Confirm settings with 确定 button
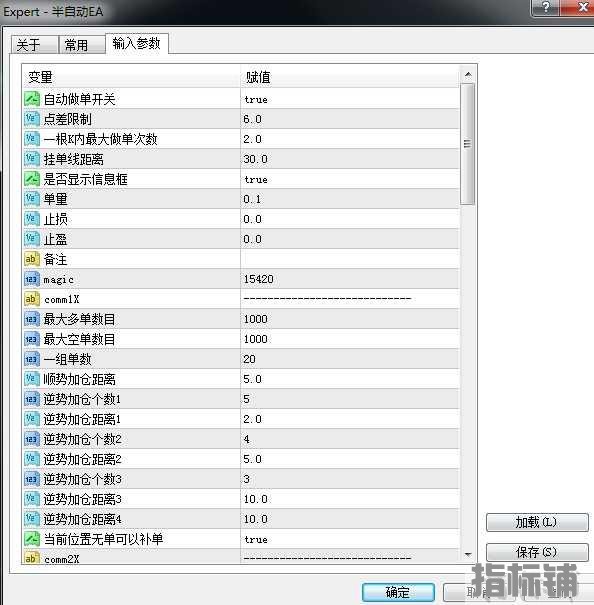 (x=398, y=592)
